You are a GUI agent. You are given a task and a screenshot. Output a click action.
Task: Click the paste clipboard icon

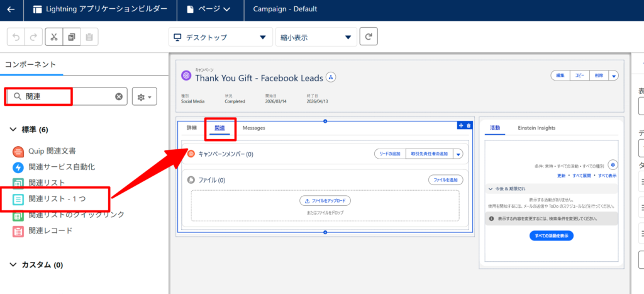[89, 37]
